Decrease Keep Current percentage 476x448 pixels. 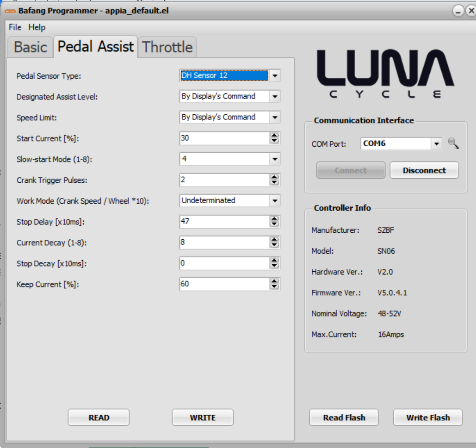[x=274, y=287]
